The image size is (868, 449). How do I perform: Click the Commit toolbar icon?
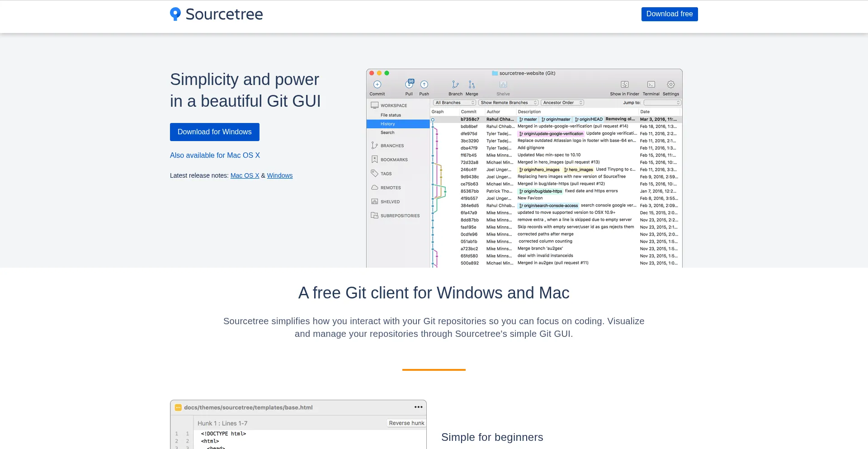(377, 85)
